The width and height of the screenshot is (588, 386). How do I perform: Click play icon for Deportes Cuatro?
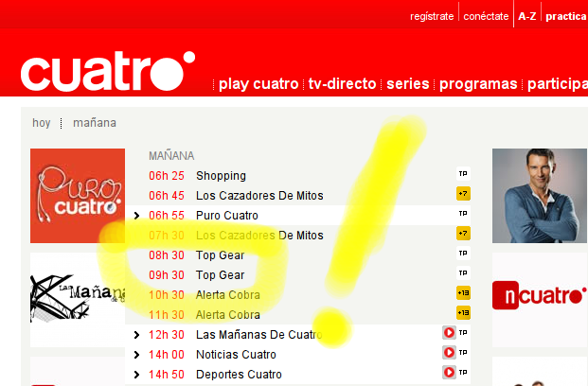449,374
